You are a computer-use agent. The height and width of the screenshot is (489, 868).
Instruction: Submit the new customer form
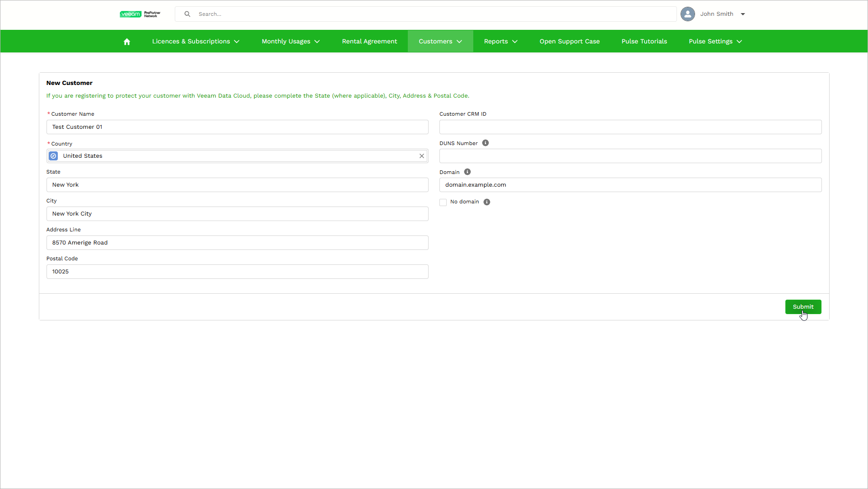point(803,307)
